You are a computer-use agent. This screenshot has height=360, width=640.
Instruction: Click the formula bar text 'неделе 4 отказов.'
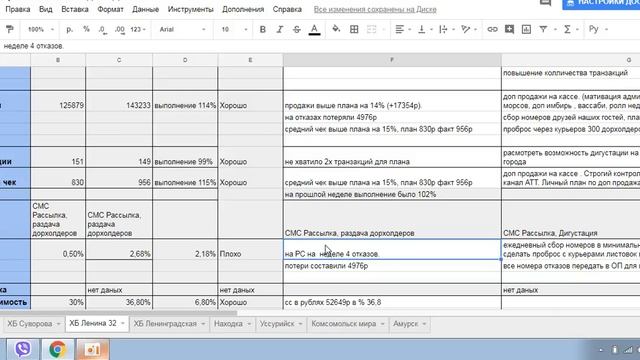tap(33, 46)
